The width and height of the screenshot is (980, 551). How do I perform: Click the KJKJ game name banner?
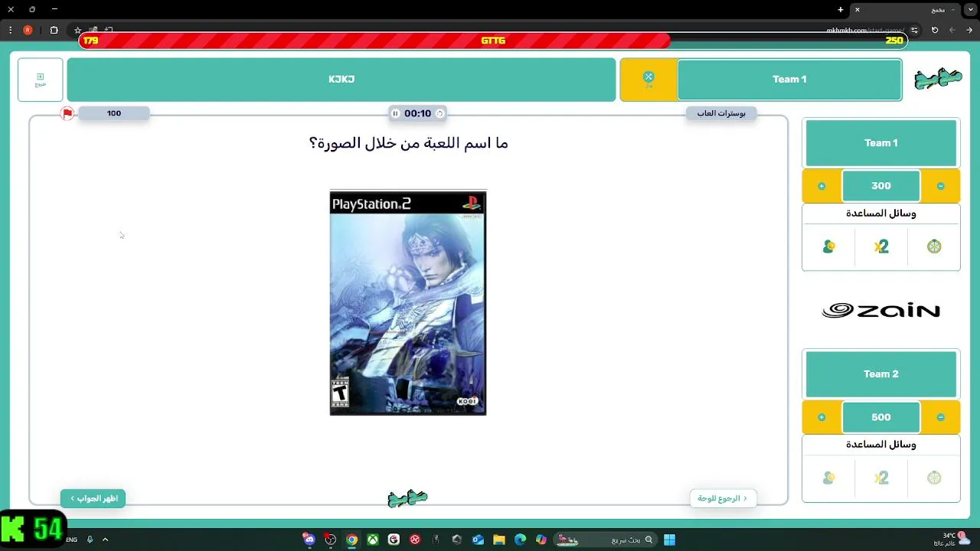tap(341, 80)
